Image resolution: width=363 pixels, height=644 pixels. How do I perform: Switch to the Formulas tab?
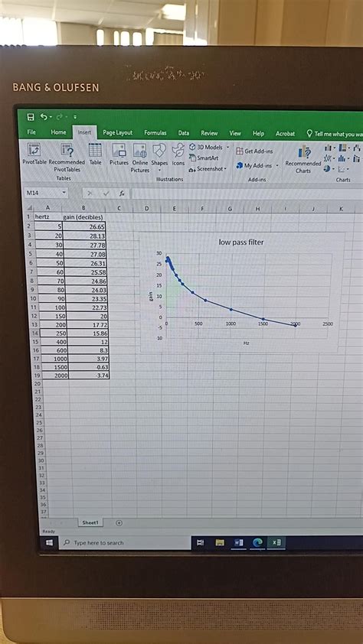point(155,132)
